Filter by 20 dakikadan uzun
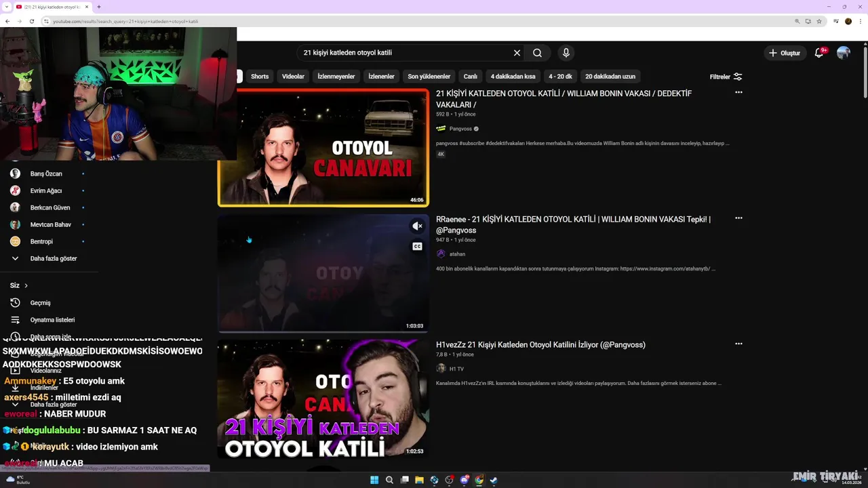This screenshot has height=488, width=868. (x=610, y=77)
